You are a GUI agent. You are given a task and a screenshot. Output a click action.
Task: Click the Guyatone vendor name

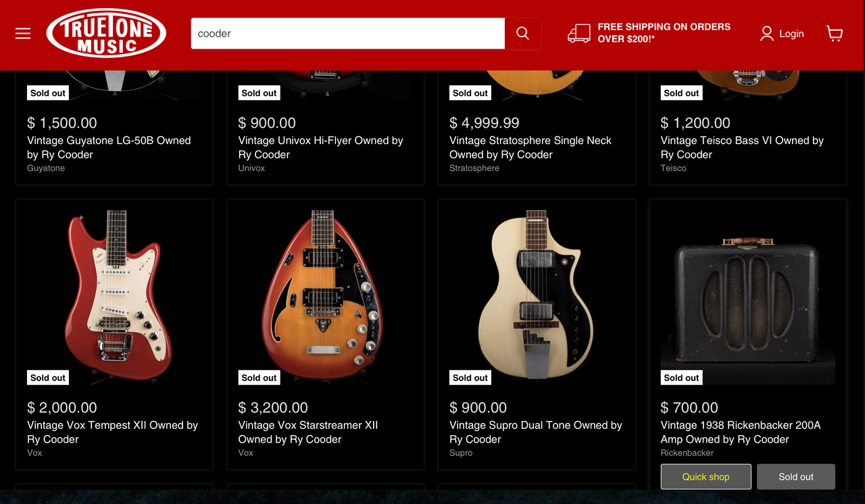click(46, 168)
